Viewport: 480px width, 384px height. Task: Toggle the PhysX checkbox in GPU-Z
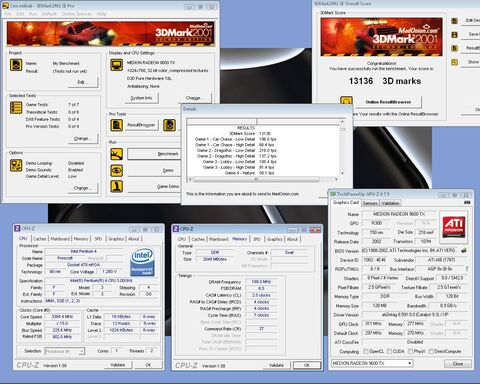pyautogui.click(x=410, y=351)
